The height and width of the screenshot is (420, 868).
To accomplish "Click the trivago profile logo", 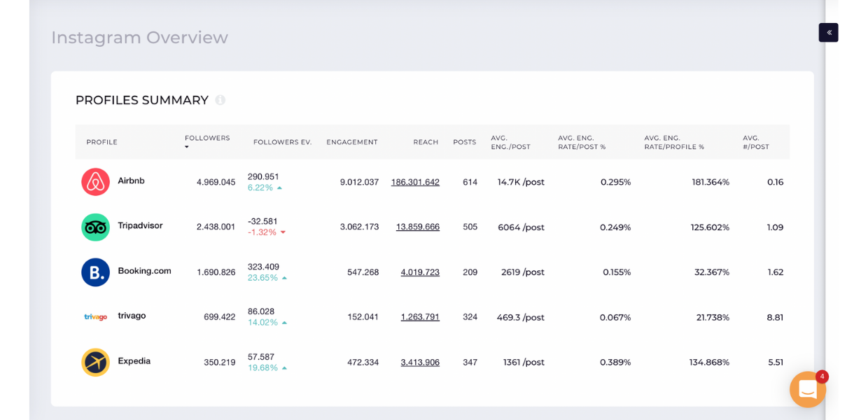I will point(95,317).
